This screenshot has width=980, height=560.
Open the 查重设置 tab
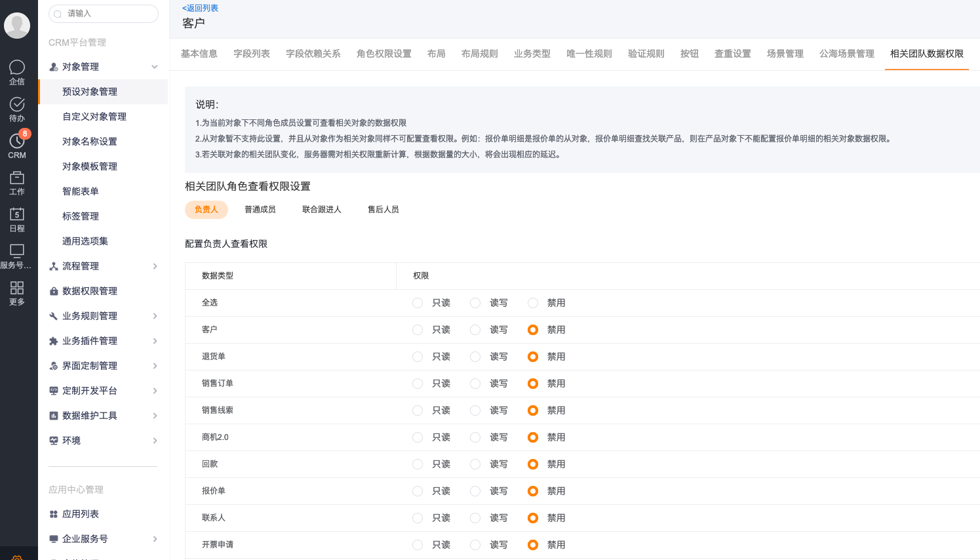(x=733, y=54)
